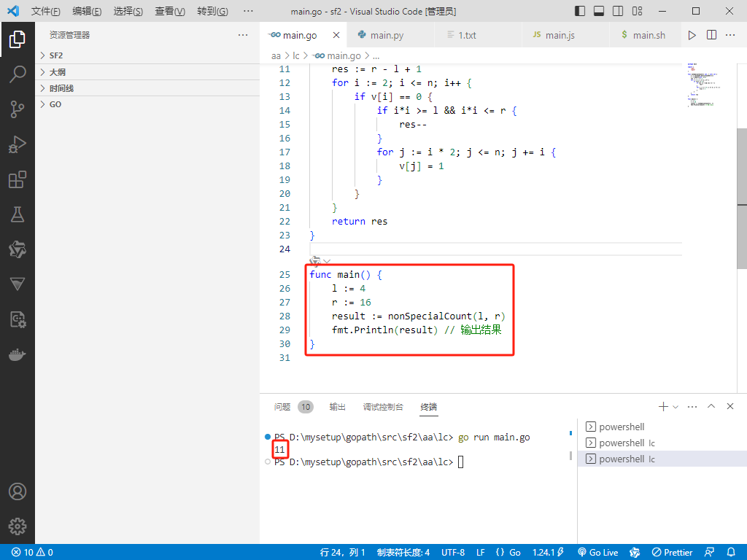
Task: Click line number 24 in gutter
Action: click(x=285, y=249)
